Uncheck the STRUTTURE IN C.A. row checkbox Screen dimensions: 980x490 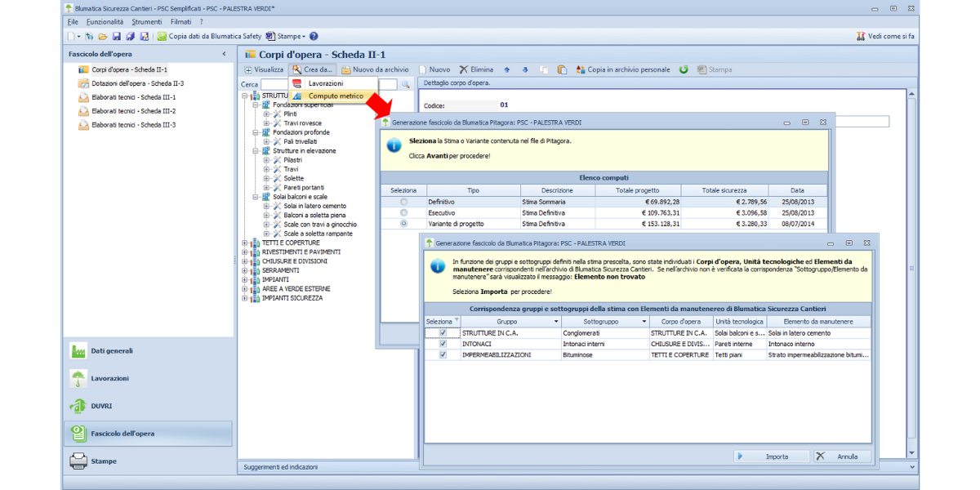(x=443, y=333)
